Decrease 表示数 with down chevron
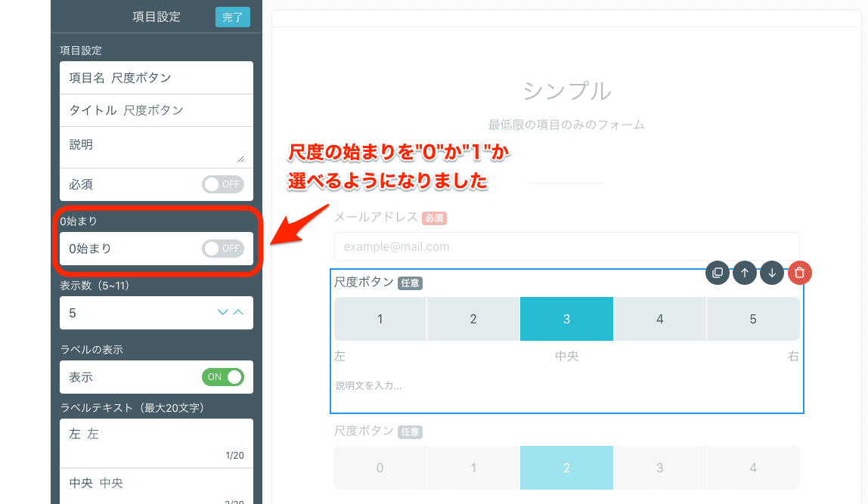Screen dimensions: 868x504 coord(223,312)
